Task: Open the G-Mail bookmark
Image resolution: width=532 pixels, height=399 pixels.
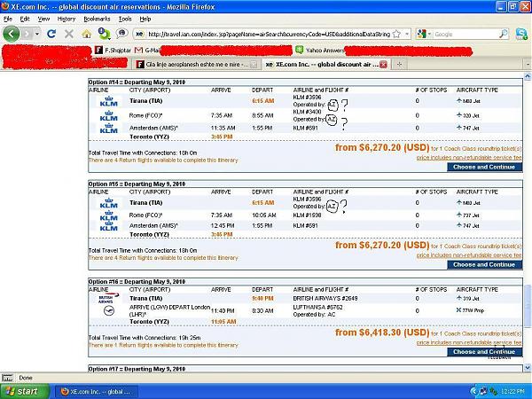Action: pos(147,51)
